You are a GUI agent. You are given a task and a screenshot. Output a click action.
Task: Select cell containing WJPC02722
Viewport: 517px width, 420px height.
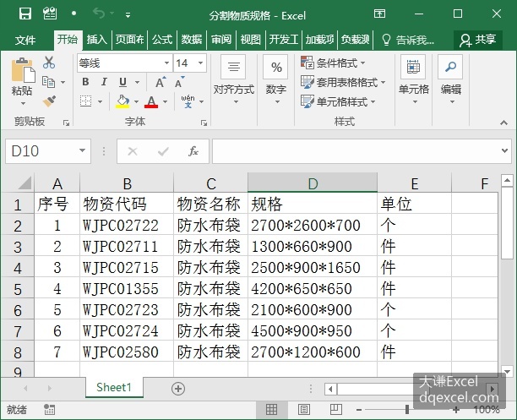point(127,226)
